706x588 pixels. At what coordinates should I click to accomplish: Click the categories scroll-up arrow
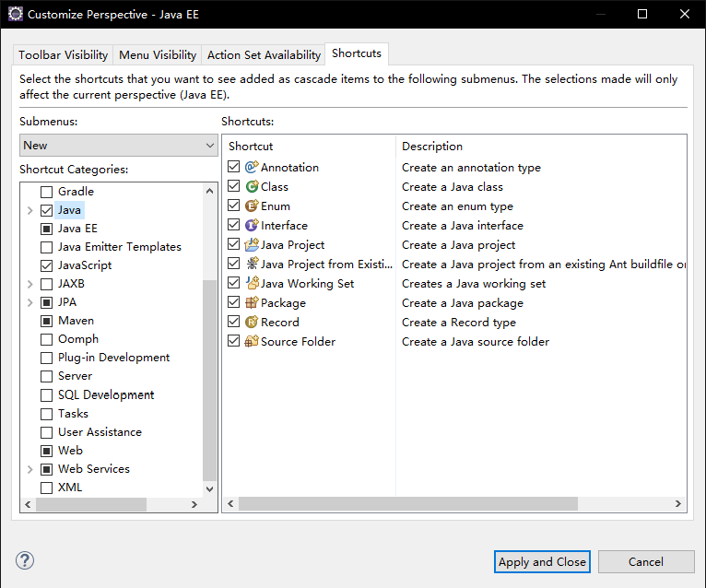click(x=210, y=191)
